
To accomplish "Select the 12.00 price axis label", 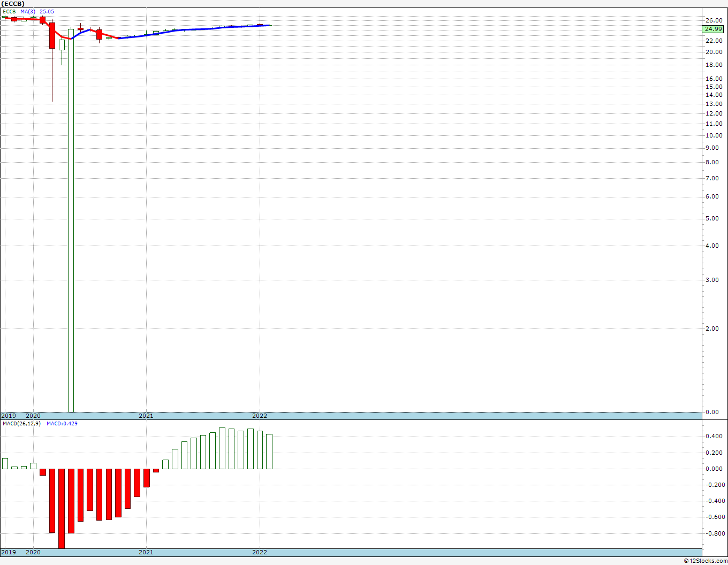I will [714, 113].
